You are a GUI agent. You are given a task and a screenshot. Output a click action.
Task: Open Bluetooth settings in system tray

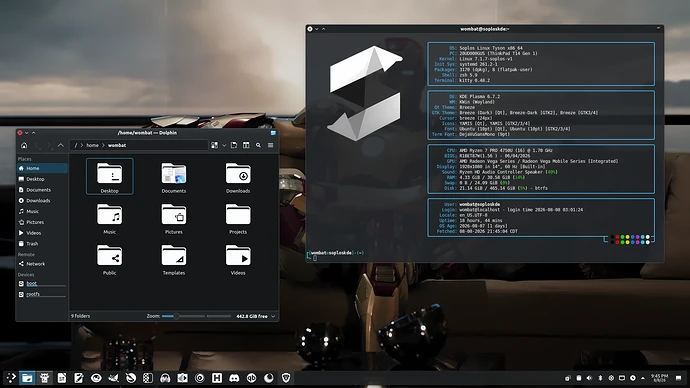click(x=600, y=378)
